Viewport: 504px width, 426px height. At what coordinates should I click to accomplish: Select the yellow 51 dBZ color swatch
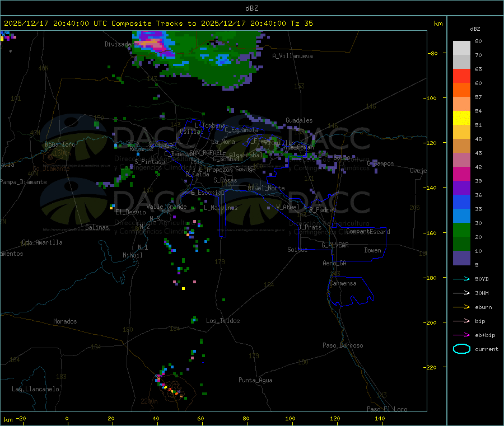pyautogui.click(x=461, y=118)
